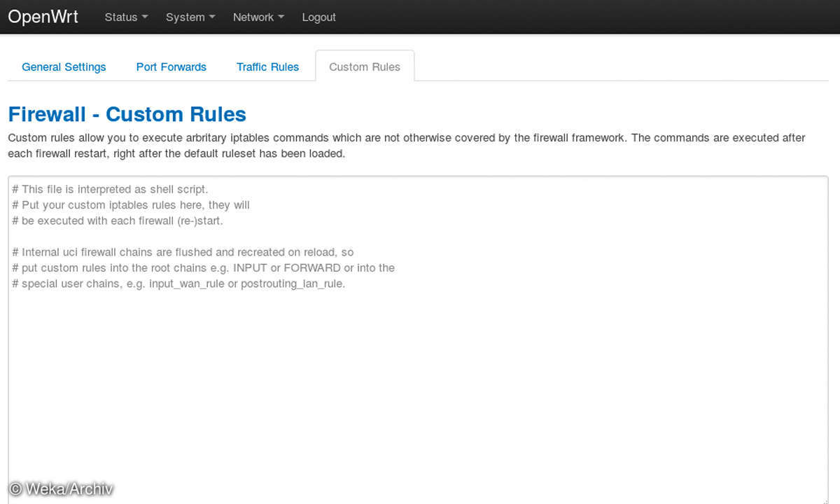Switch to the General Settings tab

point(64,66)
